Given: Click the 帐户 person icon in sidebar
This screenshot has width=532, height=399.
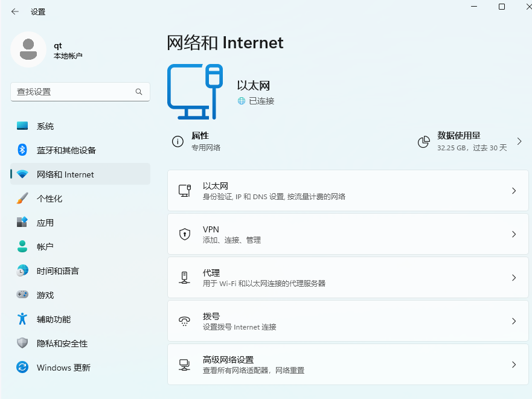Looking at the screenshot, I should click(x=22, y=247).
